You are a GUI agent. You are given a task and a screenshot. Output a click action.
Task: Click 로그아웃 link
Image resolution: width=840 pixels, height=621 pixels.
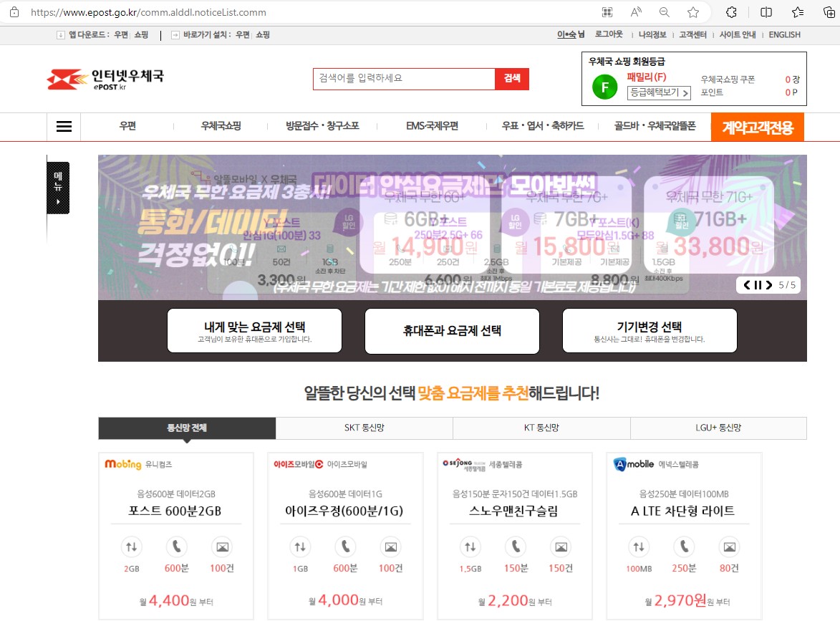point(609,34)
